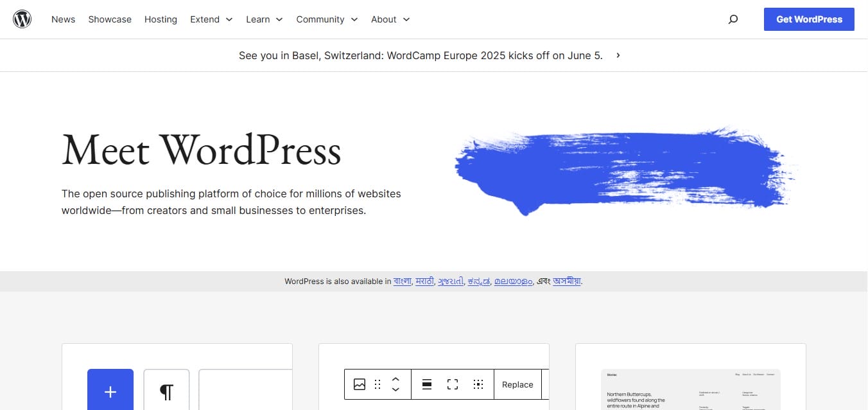This screenshot has height=410, width=868.
Task: Follow the WordCamp Europe 2025 announcement link
Action: [421, 55]
